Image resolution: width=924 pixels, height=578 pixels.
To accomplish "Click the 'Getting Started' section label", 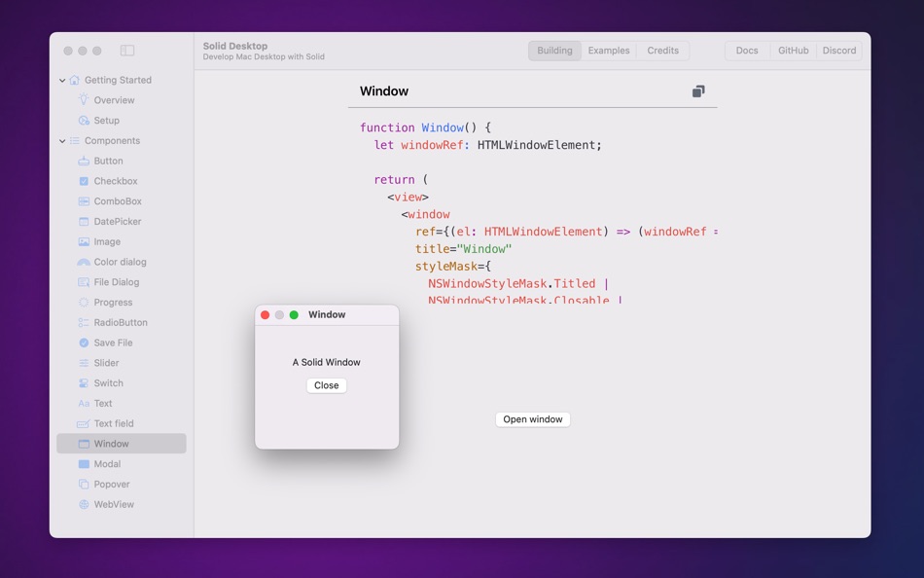I will 118,80.
